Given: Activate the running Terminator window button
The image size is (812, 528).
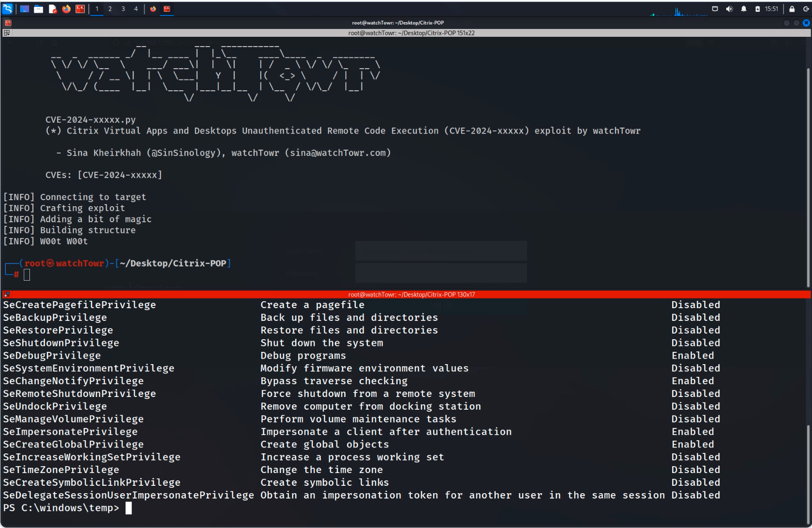Looking at the screenshot, I should click(167, 9).
